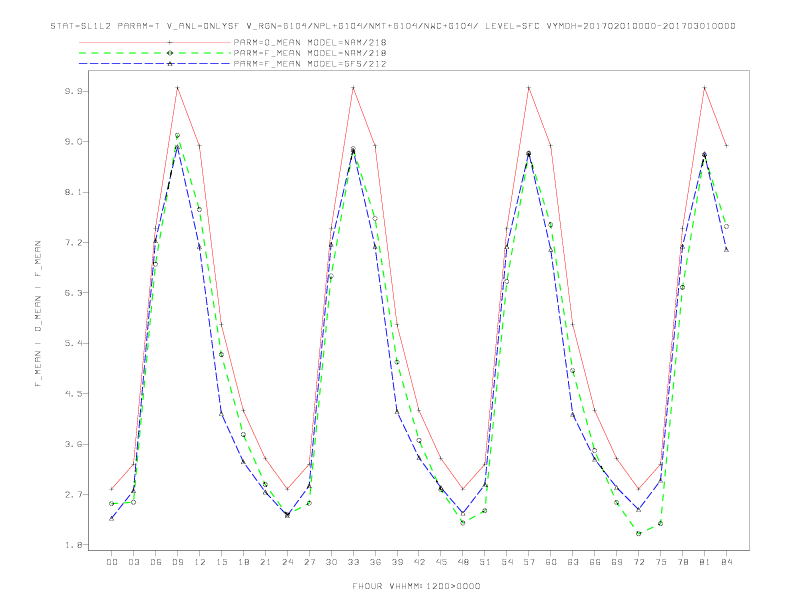Click x-axis forecast hour label 63
The image size is (792, 612).
pos(573,562)
